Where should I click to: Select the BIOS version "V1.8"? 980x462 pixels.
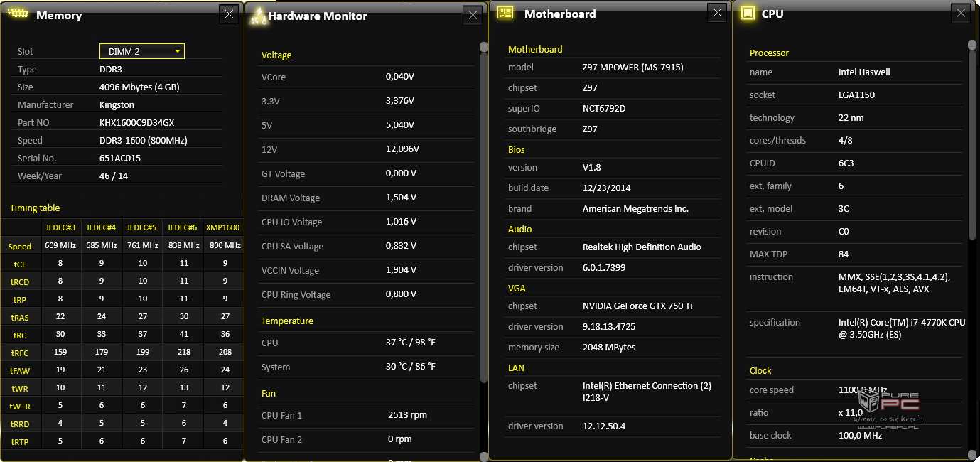pyautogui.click(x=592, y=167)
